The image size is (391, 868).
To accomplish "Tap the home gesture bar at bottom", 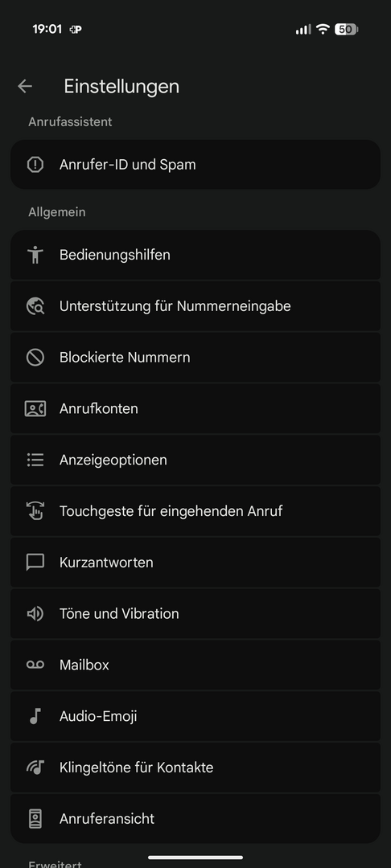I will (195, 858).
